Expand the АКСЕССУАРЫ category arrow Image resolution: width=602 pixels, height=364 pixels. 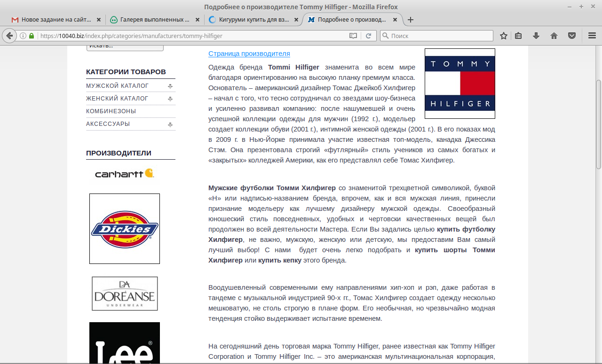point(170,124)
